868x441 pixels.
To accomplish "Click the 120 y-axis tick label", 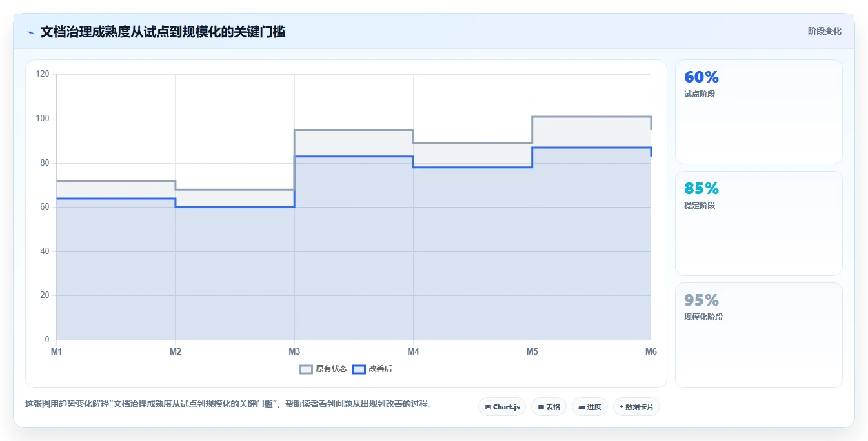I will [43, 74].
